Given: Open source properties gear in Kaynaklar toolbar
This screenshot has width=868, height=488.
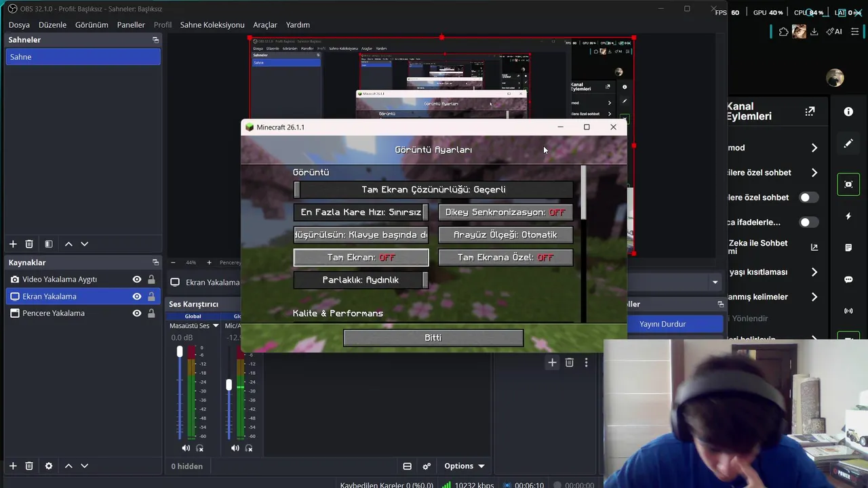Looking at the screenshot, I should coord(49,466).
